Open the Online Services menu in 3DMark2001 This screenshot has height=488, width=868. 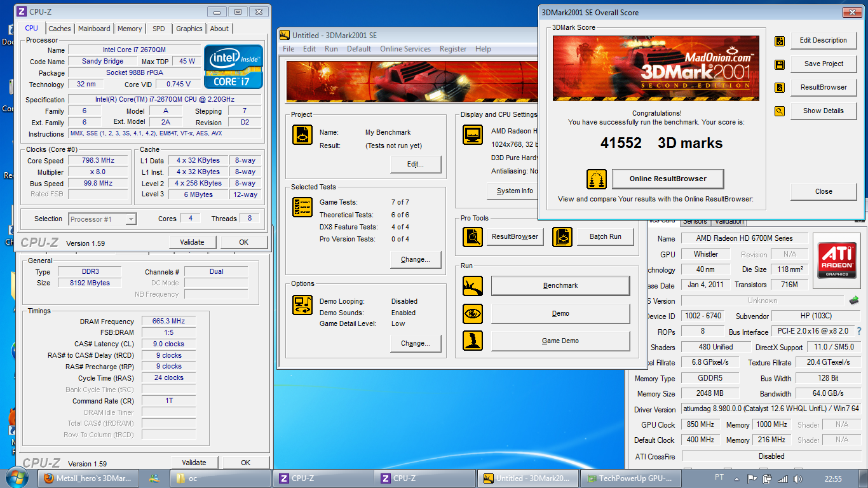405,49
